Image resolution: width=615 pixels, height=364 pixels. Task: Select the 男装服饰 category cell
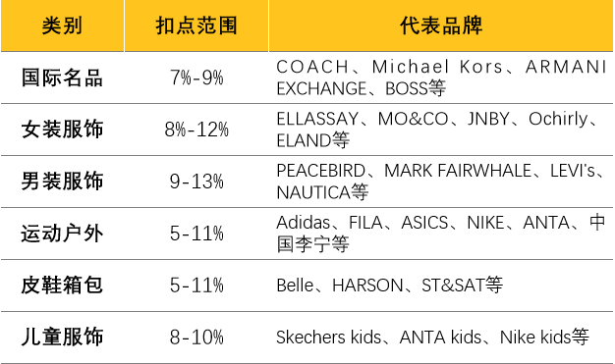(x=62, y=182)
